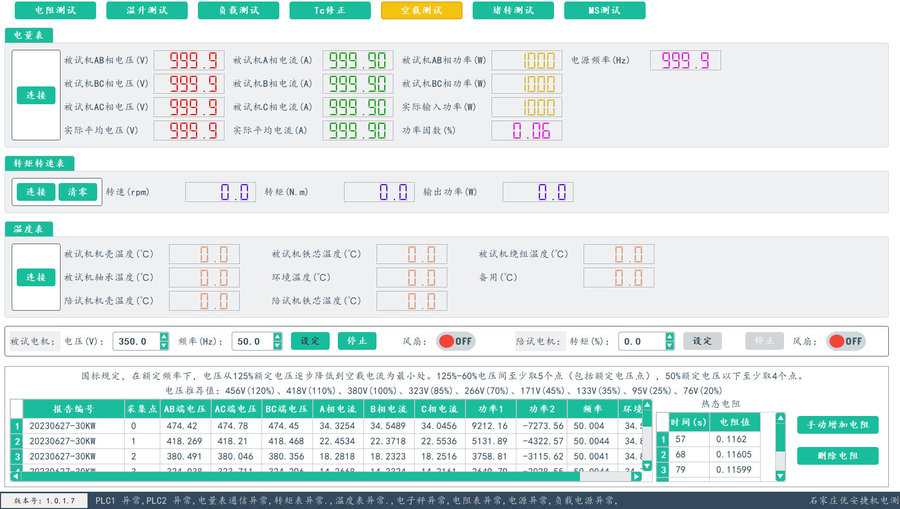Go to the Tc修正 tab
This screenshot has height=509, width=900.
[x=329, y=11]
